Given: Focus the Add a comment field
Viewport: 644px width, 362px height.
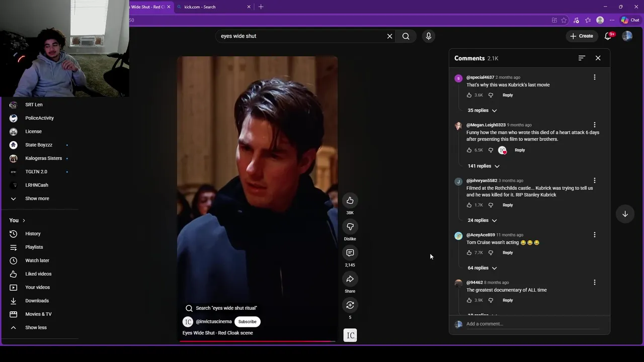Looking at the screenshot, I should (x=532, y=324).
